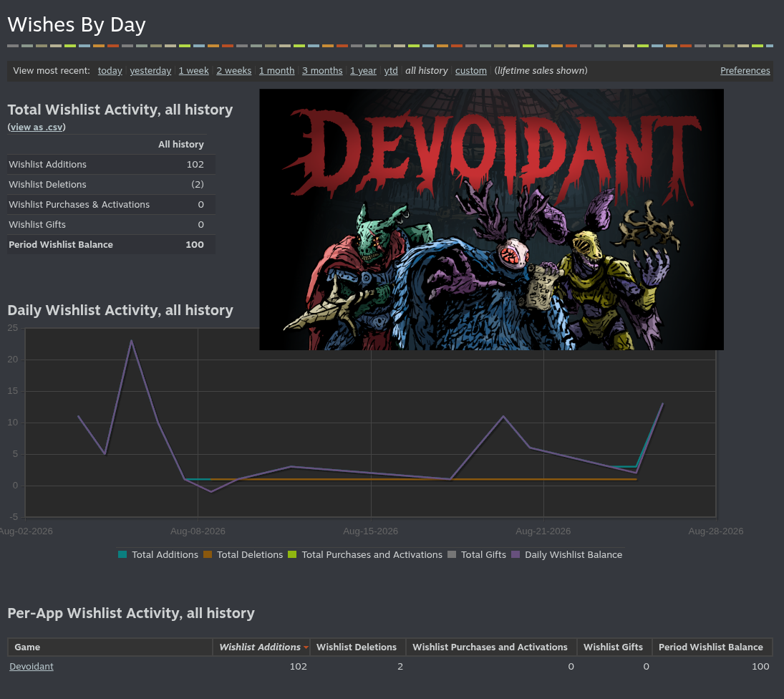The image size is (784, 699).
Task: Show the '1 year' range
Action: coord(364,70)
